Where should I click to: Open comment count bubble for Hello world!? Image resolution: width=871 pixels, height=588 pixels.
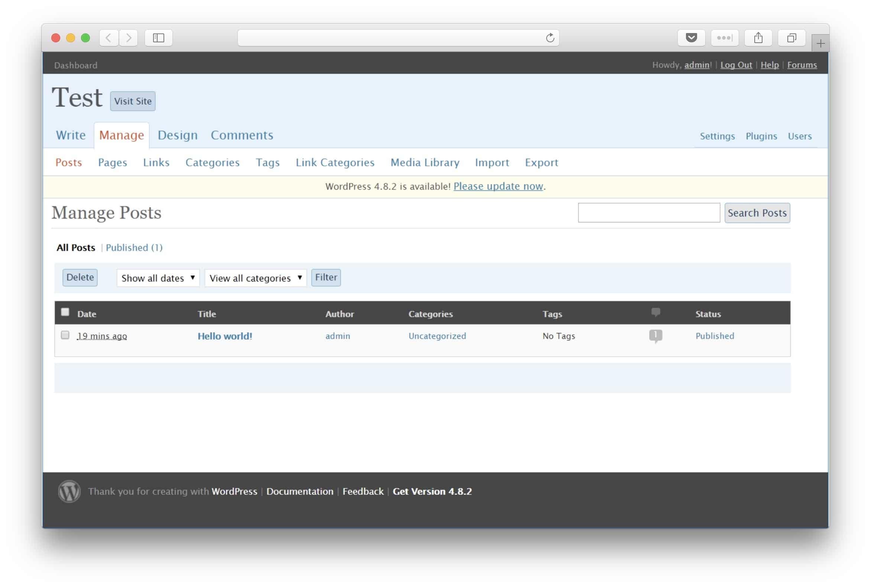[655, 335]
